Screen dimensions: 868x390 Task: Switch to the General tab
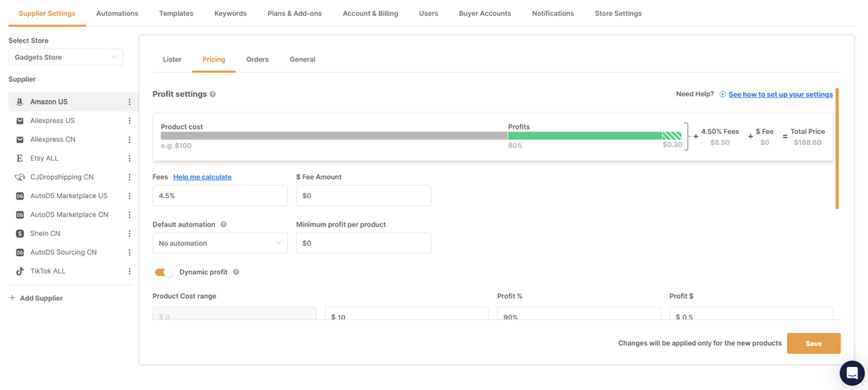click(302, 59)
